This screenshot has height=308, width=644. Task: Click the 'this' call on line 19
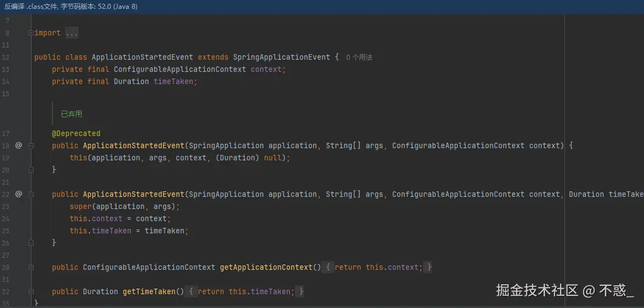tap(78, 158)
